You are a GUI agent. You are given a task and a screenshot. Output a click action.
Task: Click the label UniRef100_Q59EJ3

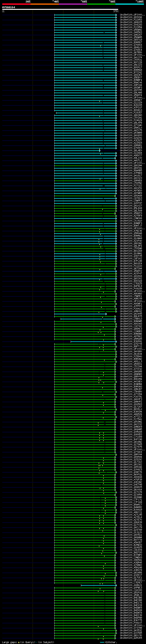131,595
